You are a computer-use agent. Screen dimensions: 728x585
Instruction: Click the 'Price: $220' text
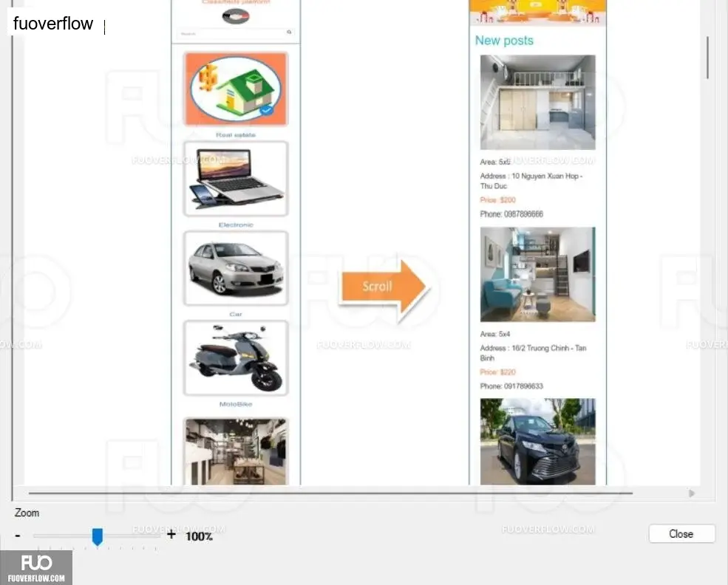click(x=497, y=372)
